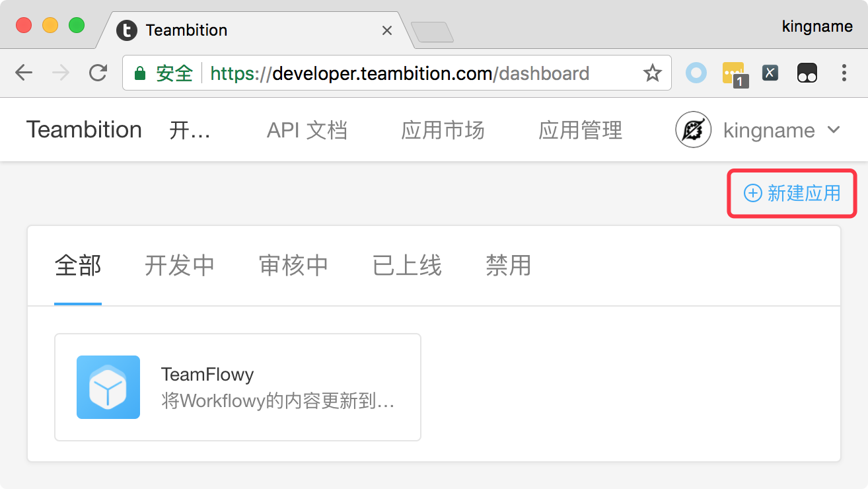Go to 应用市场 in navigation
Image resolution: width=868 pixels, height=489 pixels.
coord(443,130)
